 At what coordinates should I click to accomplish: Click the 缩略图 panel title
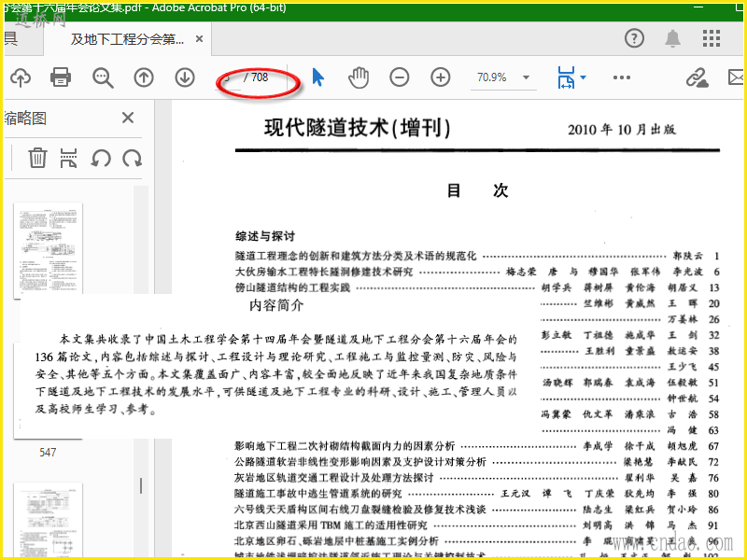26,119
